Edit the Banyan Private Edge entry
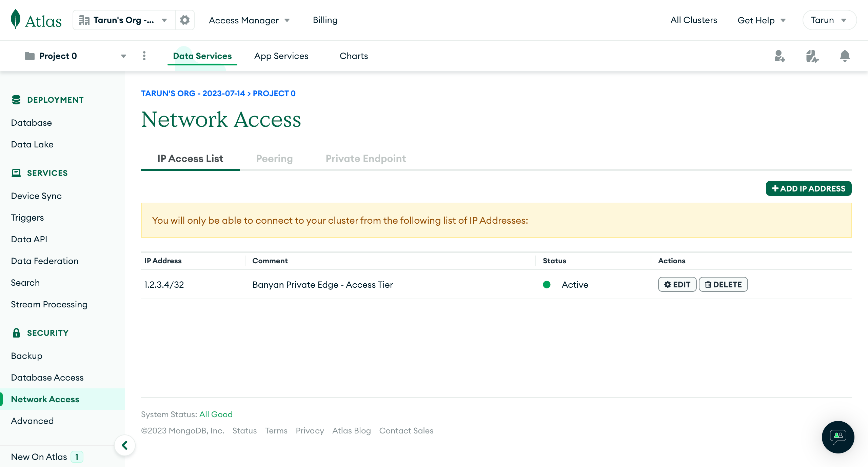The image size is (868, 467). click(677, 284)
